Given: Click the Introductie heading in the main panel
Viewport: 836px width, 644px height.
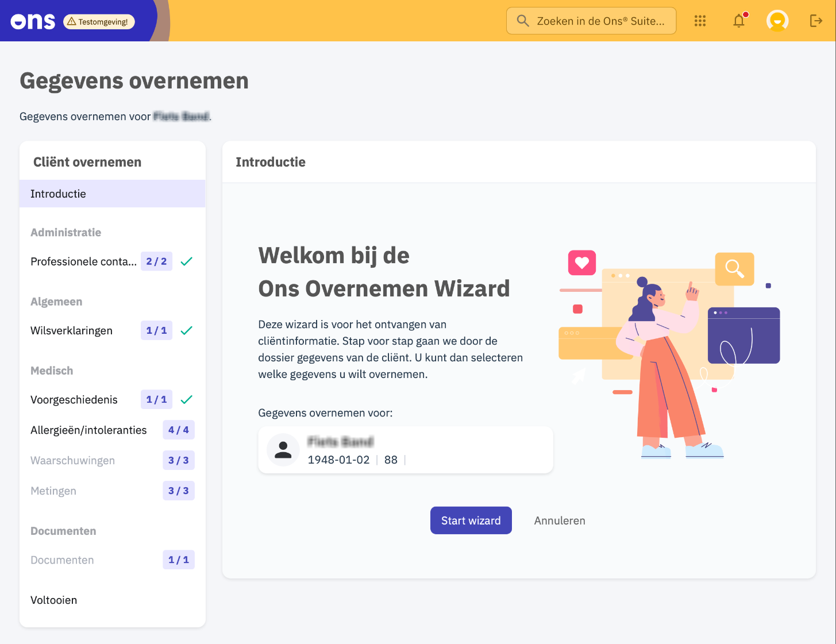Looking at the screenshot, I should (x=271, y=162).
